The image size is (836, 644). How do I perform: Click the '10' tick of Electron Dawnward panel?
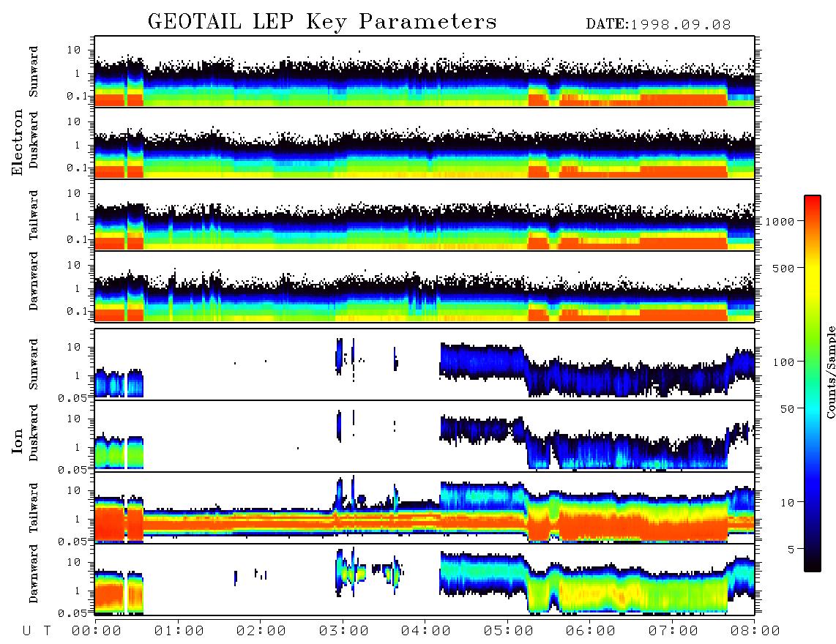point(73,265)
